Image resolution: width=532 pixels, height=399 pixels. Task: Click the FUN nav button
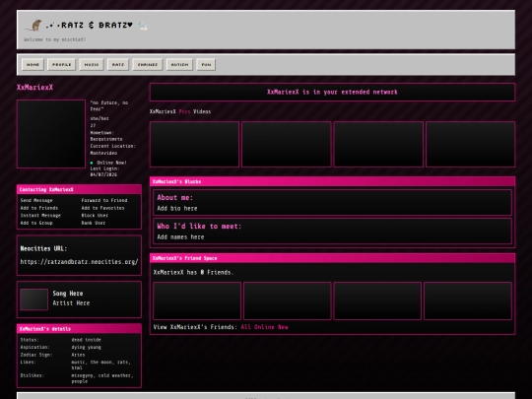[206, 64]
